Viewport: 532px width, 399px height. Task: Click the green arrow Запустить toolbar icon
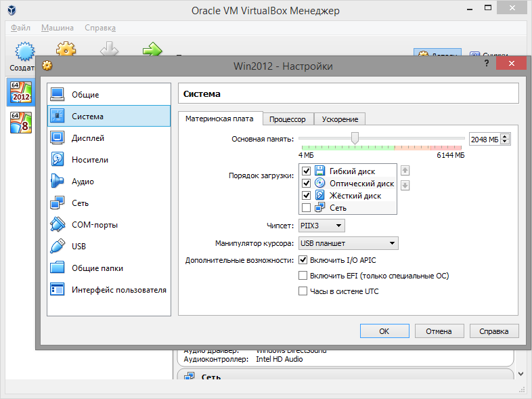[152, 49]
